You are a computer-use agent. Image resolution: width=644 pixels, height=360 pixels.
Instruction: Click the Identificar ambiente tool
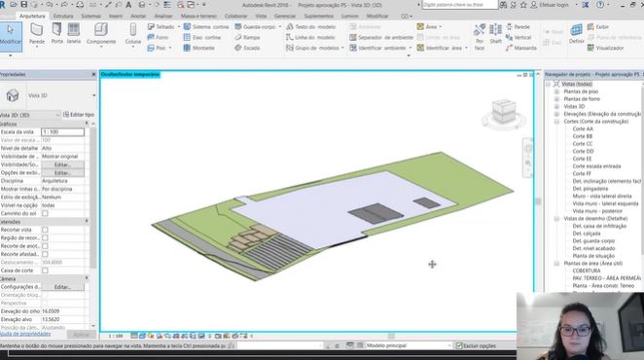click(x=377, y=48)
